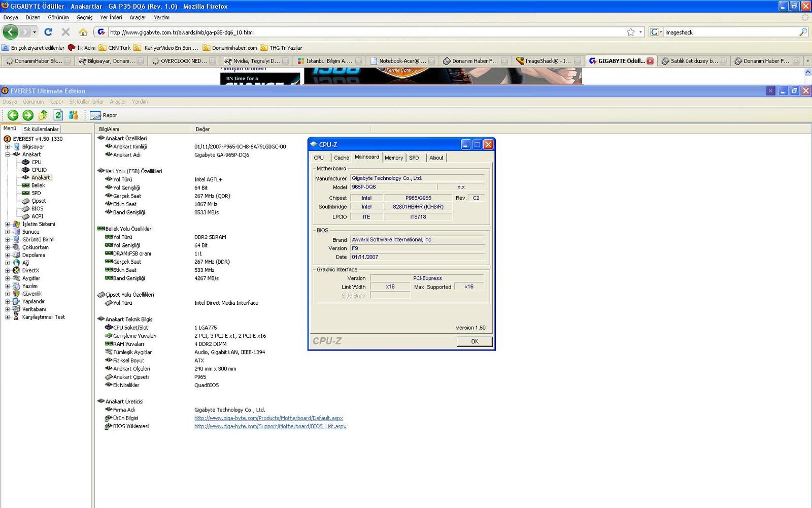
Task: Select Menü tab in EVEREST sidebar
Action: [x=10, y=129]
